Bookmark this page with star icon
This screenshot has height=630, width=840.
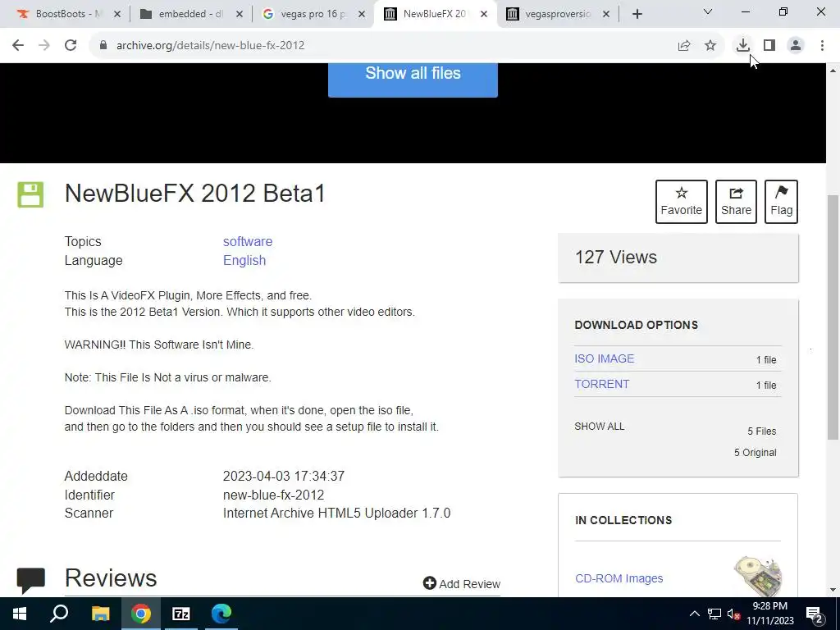pos(710,46)
